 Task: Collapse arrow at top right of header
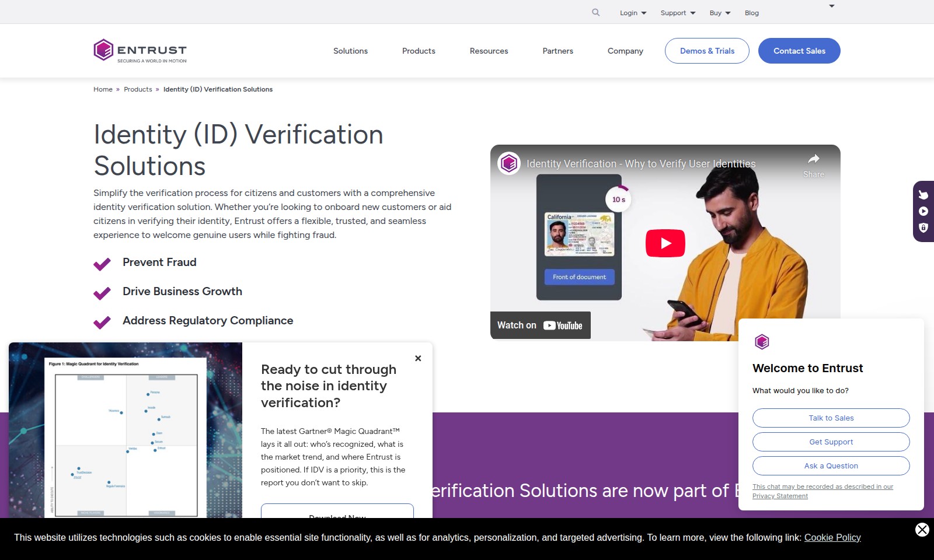point(832,6)
